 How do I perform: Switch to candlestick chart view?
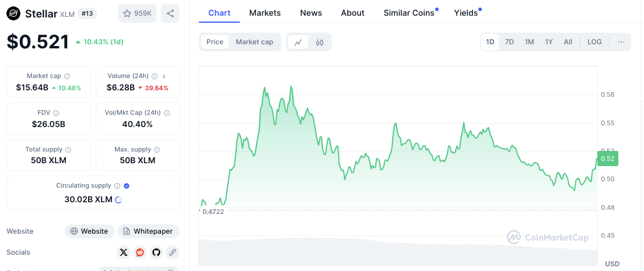coord(320,42)
